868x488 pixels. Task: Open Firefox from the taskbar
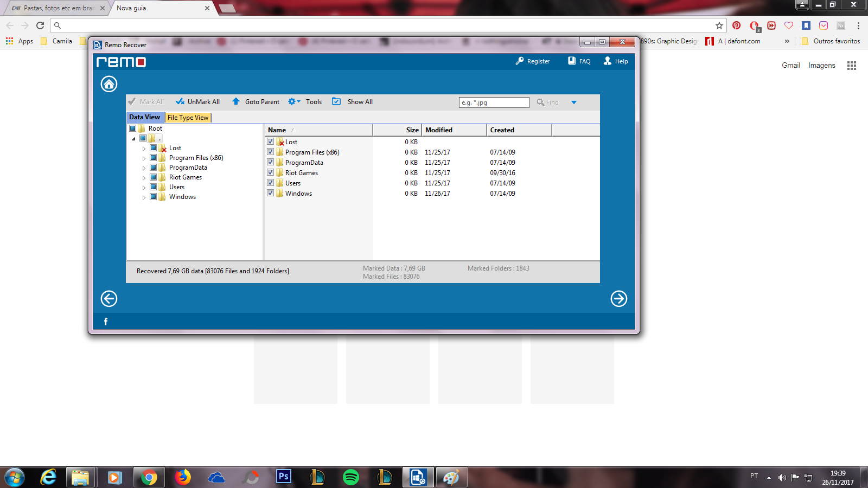(183, 478)
